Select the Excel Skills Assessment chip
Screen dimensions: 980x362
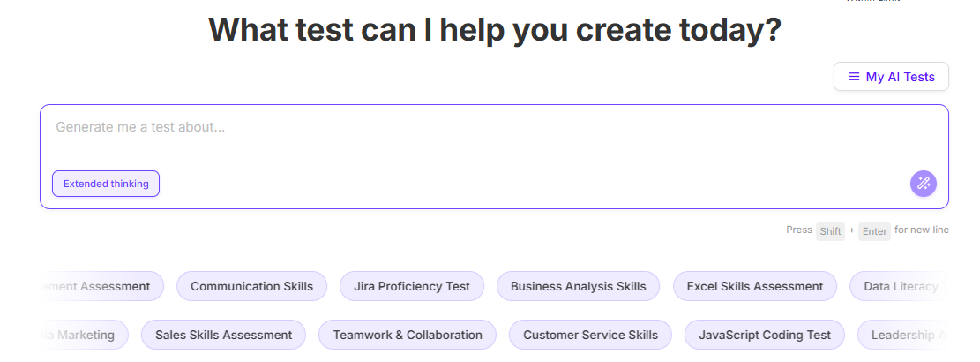(x=754, y=286)
